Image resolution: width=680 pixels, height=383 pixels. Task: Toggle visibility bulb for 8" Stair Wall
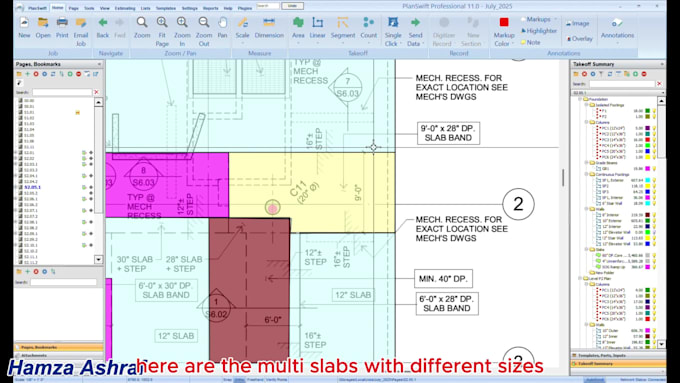[x=654, y=203]
